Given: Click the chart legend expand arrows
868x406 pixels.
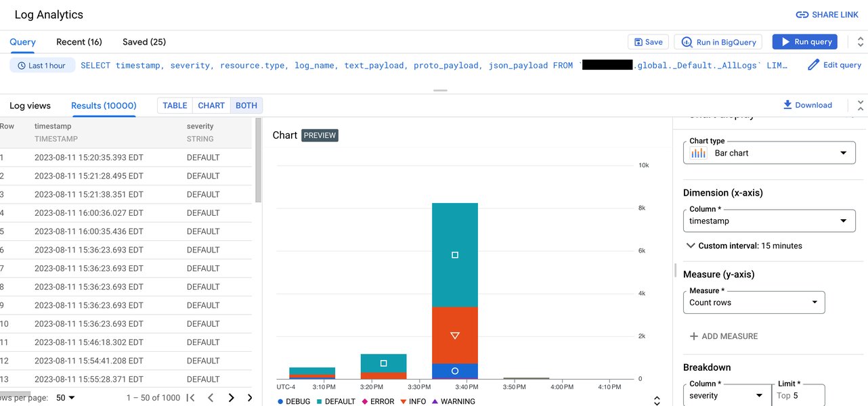Looking at the screenshot, I should 656,401.
